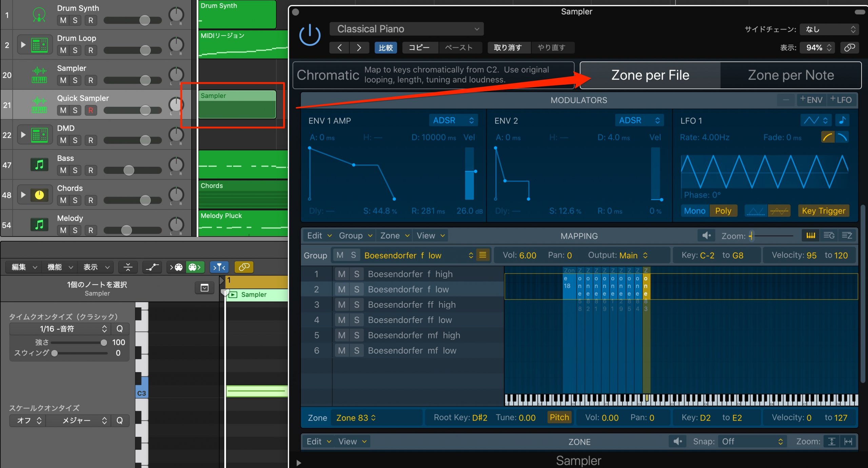Viewport: 868px width, 468px height.
Task: Click the Chords track icon
Action: pos(39,195)
